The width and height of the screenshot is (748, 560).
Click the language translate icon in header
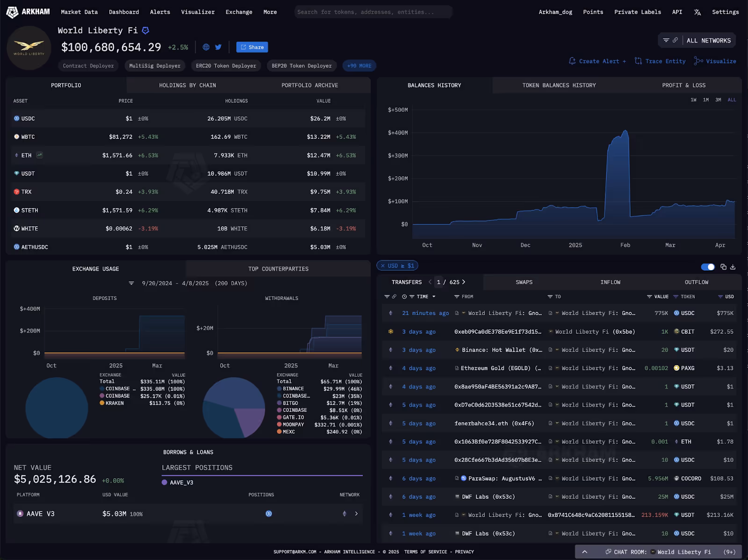[x=697, y=12]
